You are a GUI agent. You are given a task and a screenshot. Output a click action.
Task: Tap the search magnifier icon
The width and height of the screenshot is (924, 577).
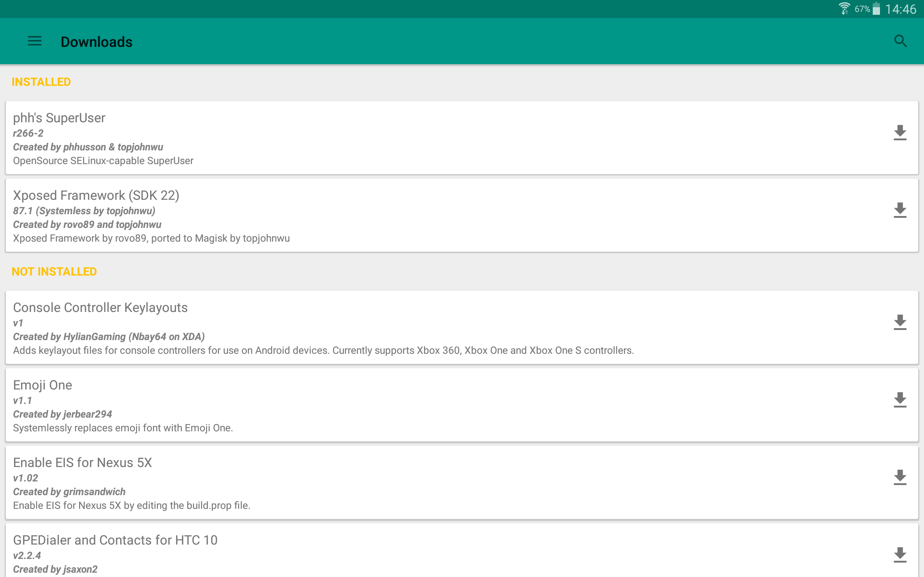tap(900, 41)
